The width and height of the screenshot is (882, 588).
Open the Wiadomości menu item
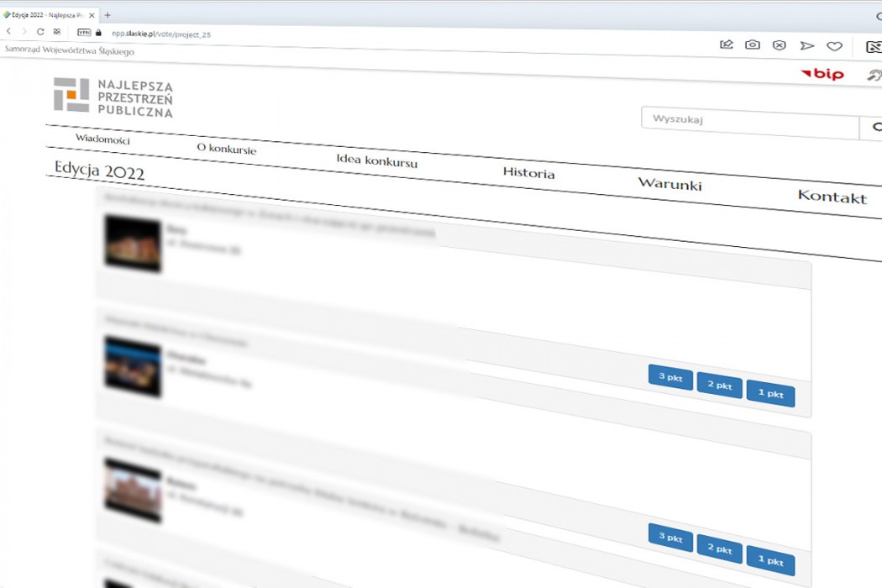(x=102, y=139)
